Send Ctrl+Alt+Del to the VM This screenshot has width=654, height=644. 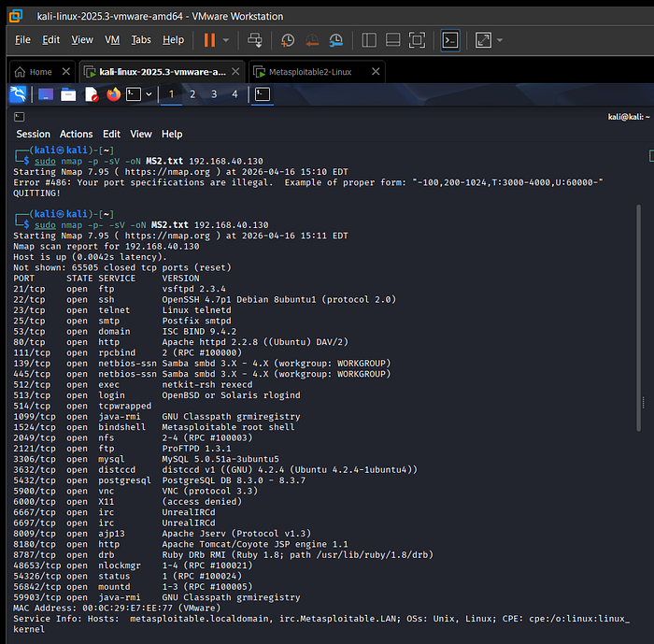point(254,40)
